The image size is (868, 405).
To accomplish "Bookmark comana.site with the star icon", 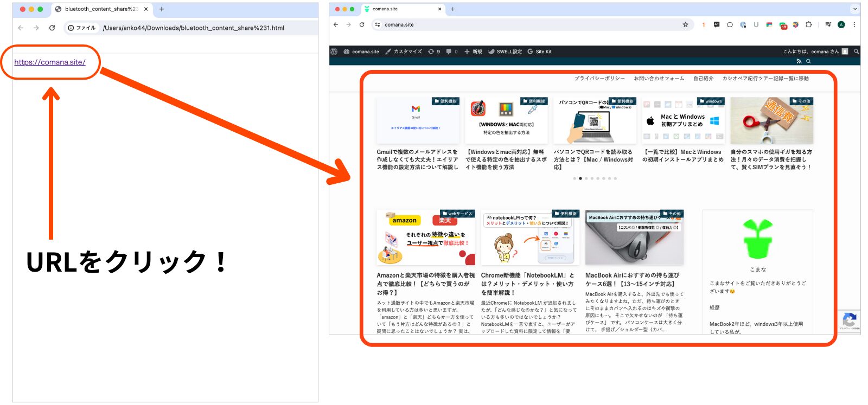I will tap(685, 24).
